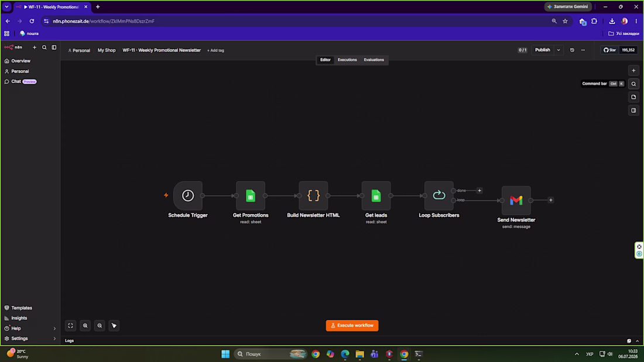Open the Schedule Trigger node
Image resolution: width=644 pixels, height=362 pixels.
click(188, 195)
